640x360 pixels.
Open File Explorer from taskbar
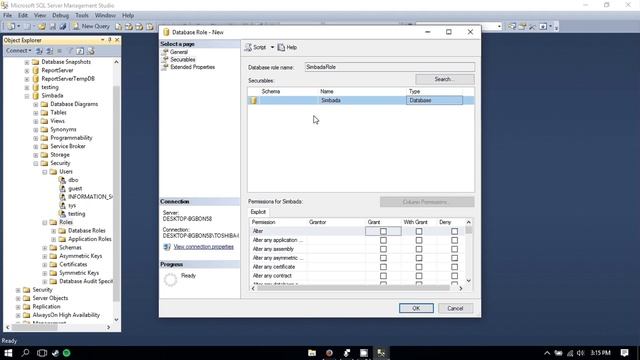[x=312, y=353]
